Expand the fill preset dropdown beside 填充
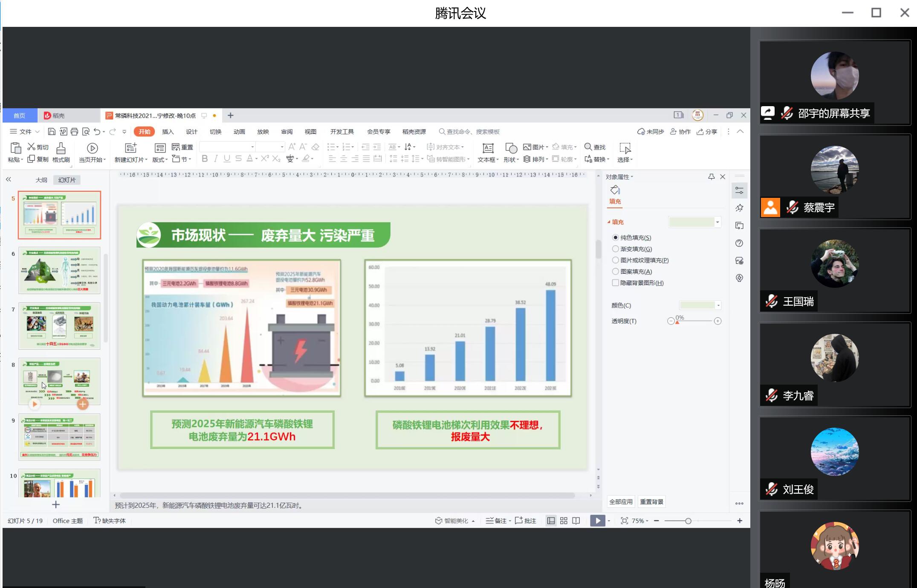Image resolution: width=917 pixels, height=588 pixels. click(717, 222)
